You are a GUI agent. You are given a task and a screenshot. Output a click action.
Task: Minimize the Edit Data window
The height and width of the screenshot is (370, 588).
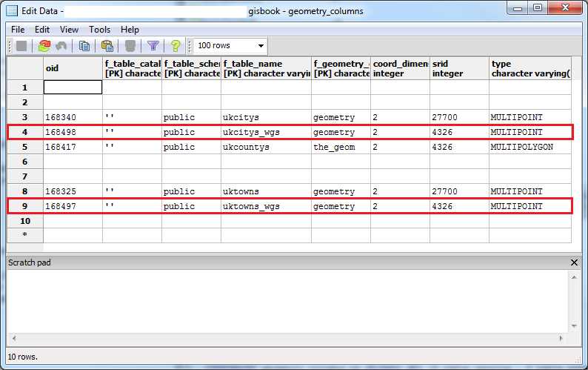pyautogui.click(x=518, y=7)
